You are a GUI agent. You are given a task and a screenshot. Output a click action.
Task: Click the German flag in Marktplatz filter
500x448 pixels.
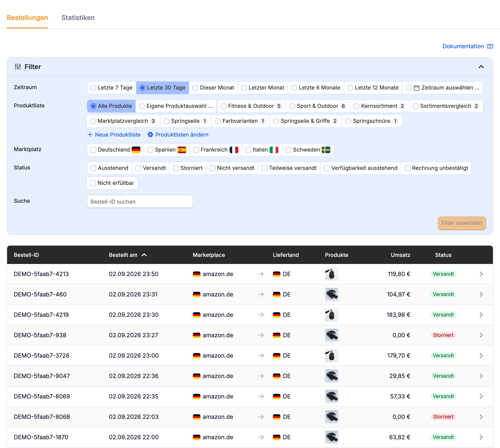click(136, 150)
